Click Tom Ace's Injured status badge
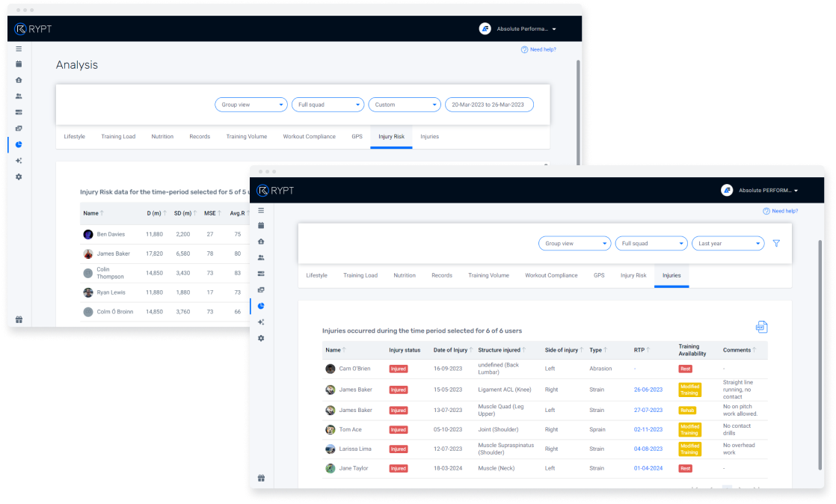The width and height of the screenshot is (836, 504). coord(398,430)
